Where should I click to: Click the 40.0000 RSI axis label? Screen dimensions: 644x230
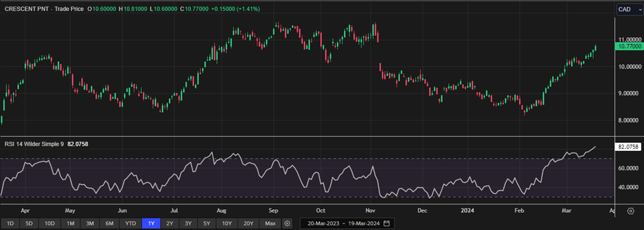(628, 187)
